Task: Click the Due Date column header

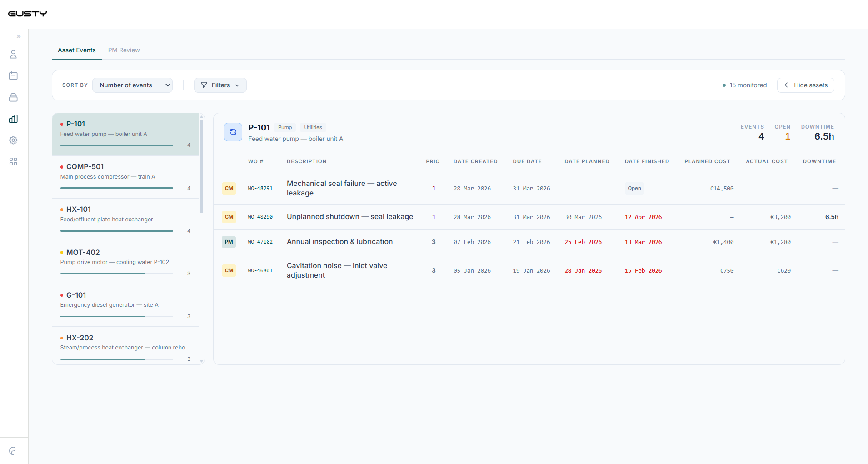Action: pos(527,161)
